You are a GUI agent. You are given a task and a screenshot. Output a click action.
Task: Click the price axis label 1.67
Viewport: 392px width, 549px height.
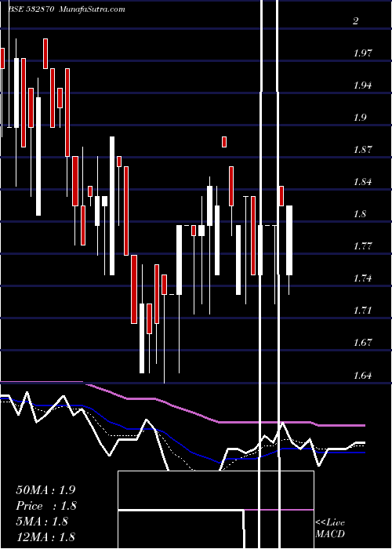click(x=362, y=342)
